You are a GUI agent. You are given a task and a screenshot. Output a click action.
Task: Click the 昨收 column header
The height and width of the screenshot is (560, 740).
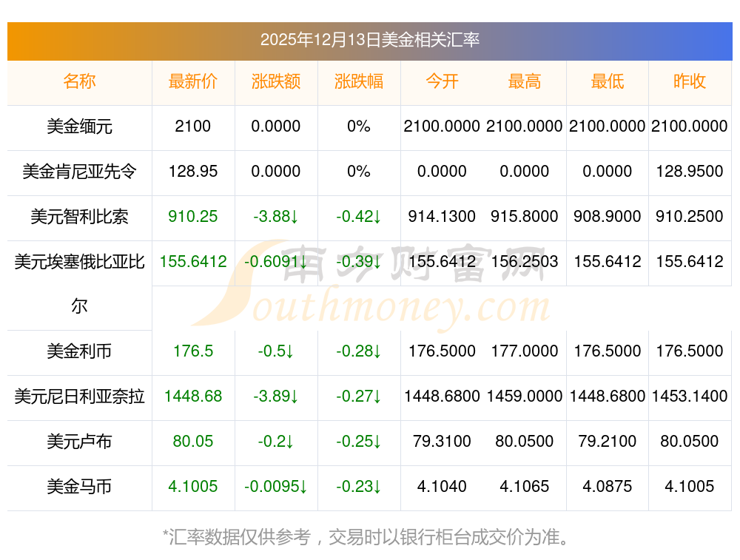pyautogui.click(x=690, y=81)
